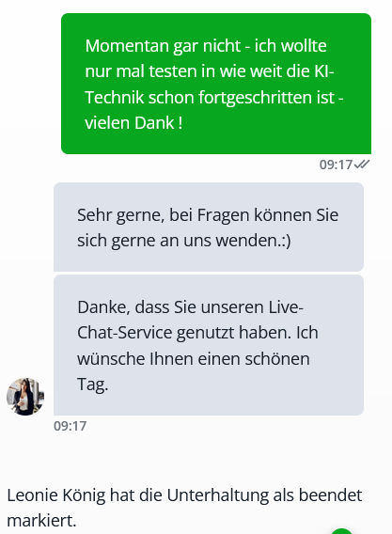Click the agent avatar photo
The height and width of the screenshot is (534, 392).
click(25, 397)
